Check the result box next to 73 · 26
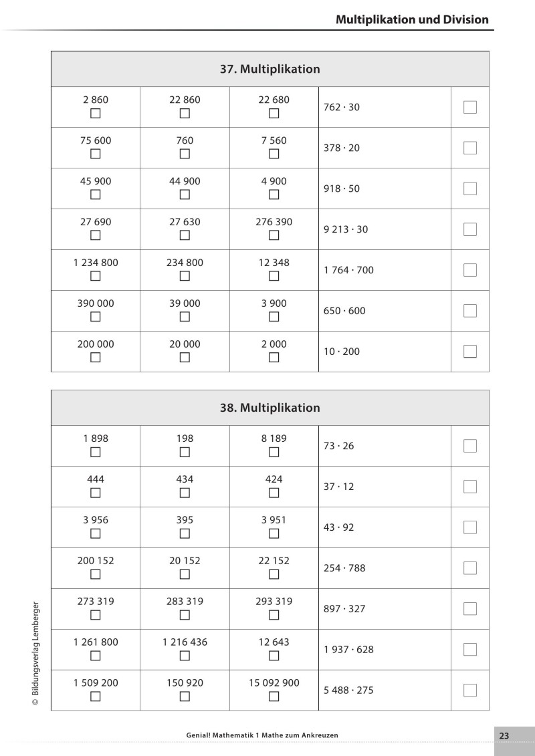 tap(470, 446)
